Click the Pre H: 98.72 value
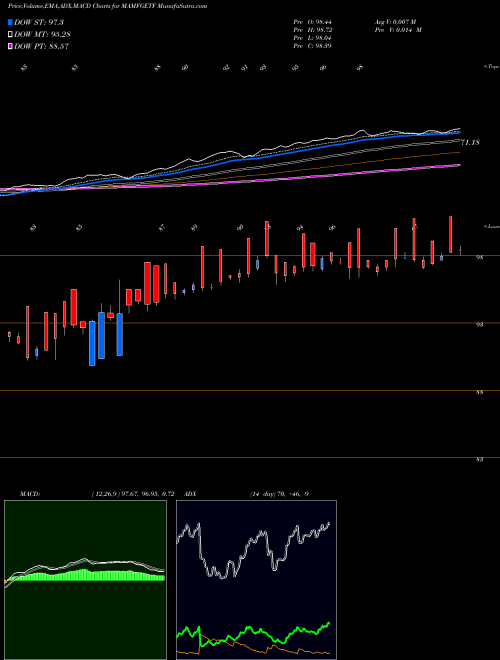The height and width of the screenshot is (660, 500). (x=312, y=30)
